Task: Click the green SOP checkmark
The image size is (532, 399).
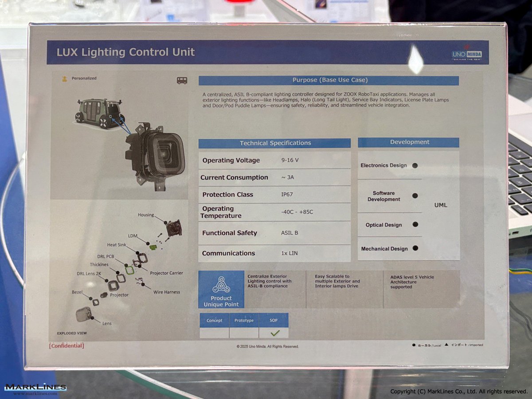Action: pos(275,333)
